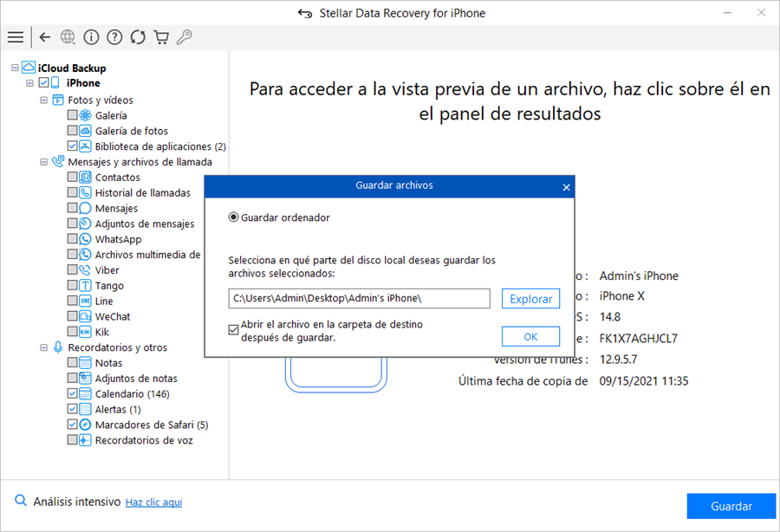Click the Tango icon

tap(86, 285)
